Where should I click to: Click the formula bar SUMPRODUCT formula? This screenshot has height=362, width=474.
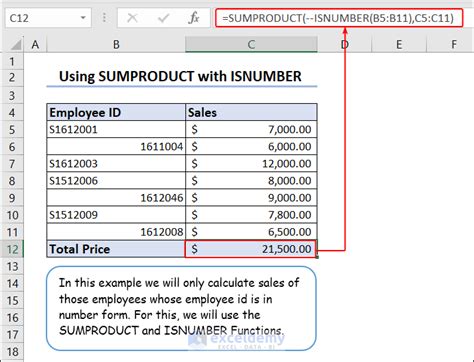tap(338, 18)
